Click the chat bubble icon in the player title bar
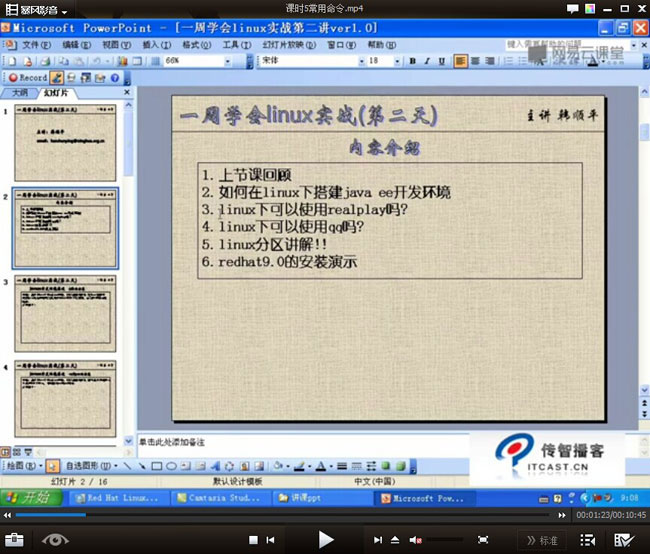The image size is (650, 554). tap(572, 9)
